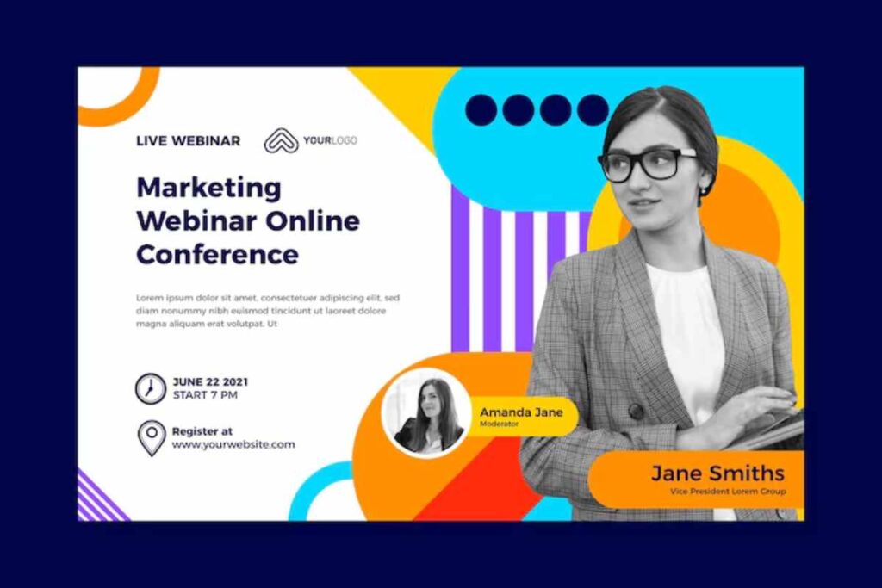Click the glasses on the main speaker's face
Screen dimensions: 882x588
pyautogui.click(x=648, y=164)
